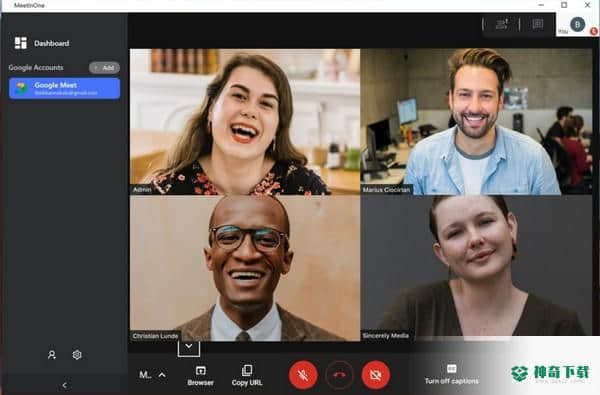The height and width of the screenshot is (395, 600).
Task: Click the Copy URL icon
Action: point(247,370)
